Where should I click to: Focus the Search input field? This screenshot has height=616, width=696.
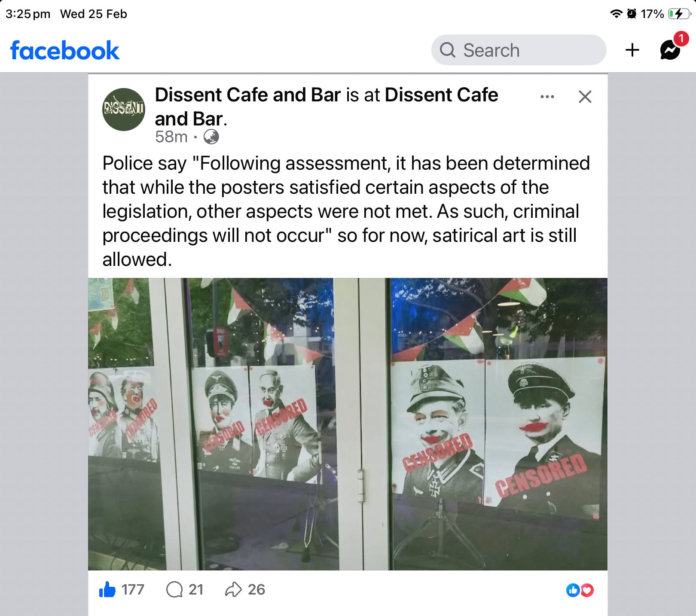tap(519, 50)
